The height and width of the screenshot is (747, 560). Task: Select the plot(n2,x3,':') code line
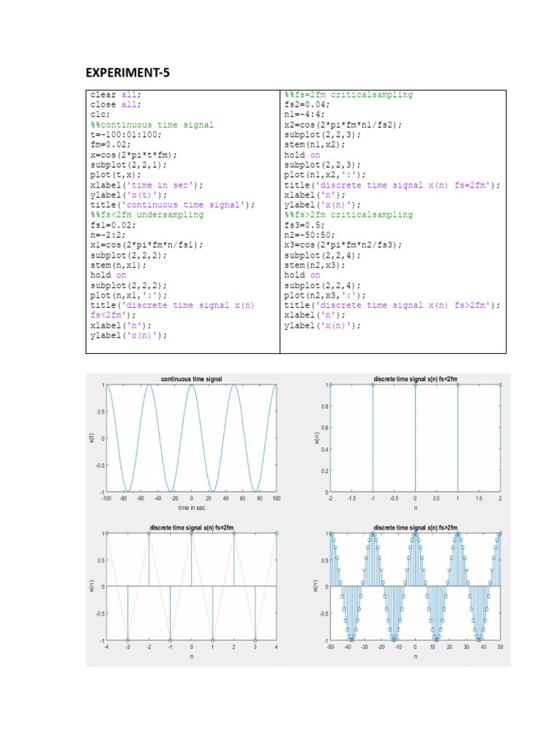[x=325, y=295]
